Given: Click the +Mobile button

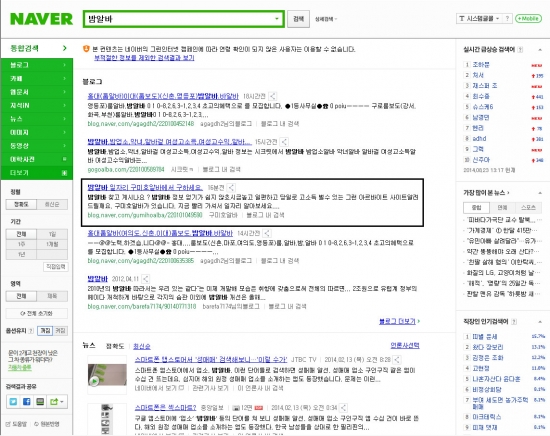Looking at the screenshot, I should coord(528,19).
